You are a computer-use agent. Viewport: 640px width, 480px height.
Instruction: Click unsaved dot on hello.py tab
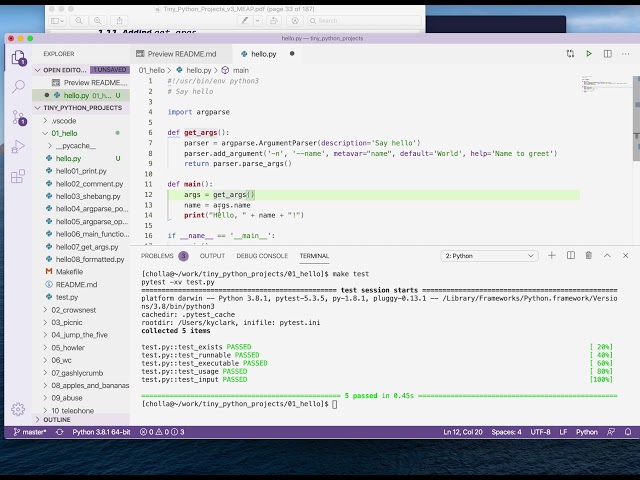tap(292, 53)
